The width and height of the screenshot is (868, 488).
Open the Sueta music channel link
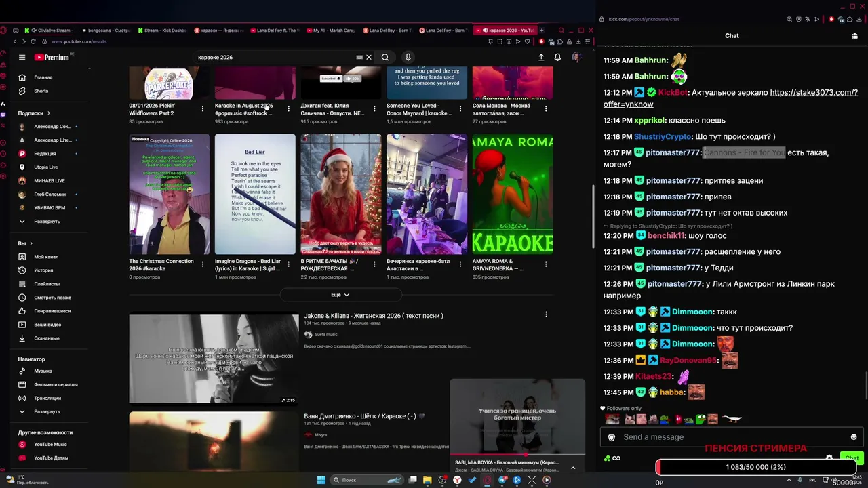tap(325, 335)
